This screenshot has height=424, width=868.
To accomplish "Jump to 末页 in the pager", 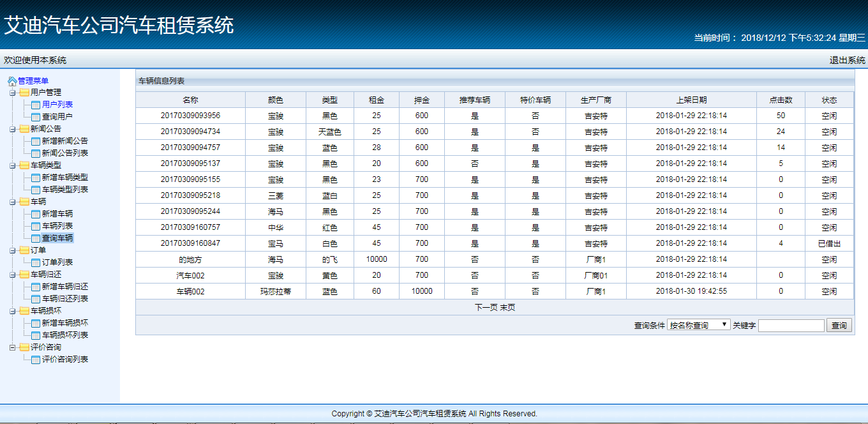I will [507, 307].
